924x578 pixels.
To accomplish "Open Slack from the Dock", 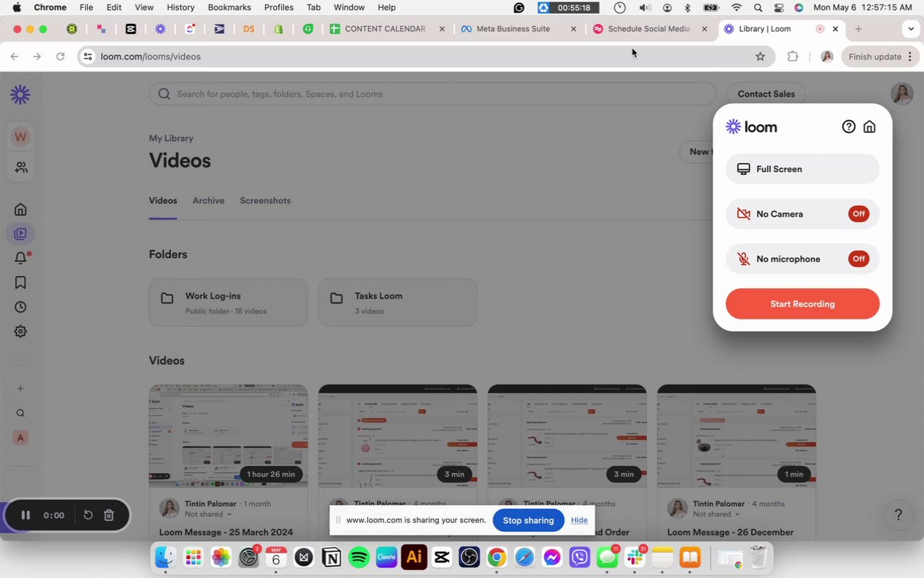I will click(x=635, y=557).
